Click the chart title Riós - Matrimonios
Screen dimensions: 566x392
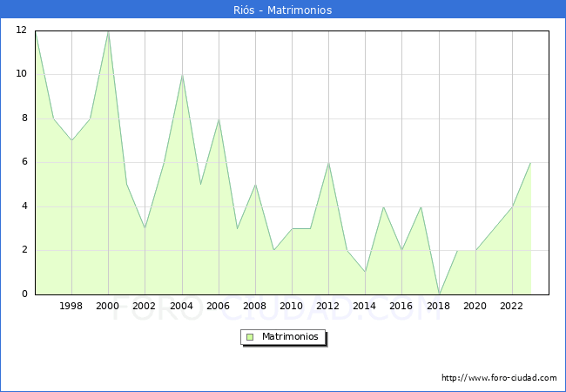coord(283,10)
